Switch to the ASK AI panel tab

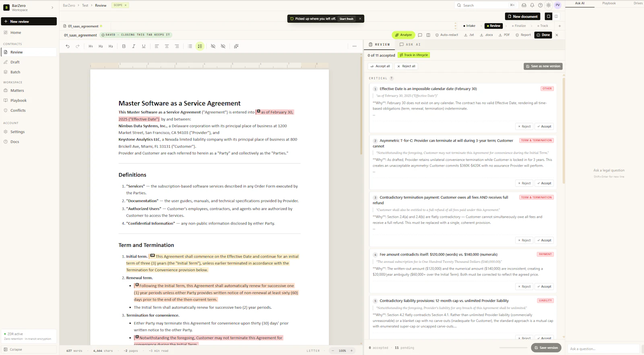click(410, 45)
